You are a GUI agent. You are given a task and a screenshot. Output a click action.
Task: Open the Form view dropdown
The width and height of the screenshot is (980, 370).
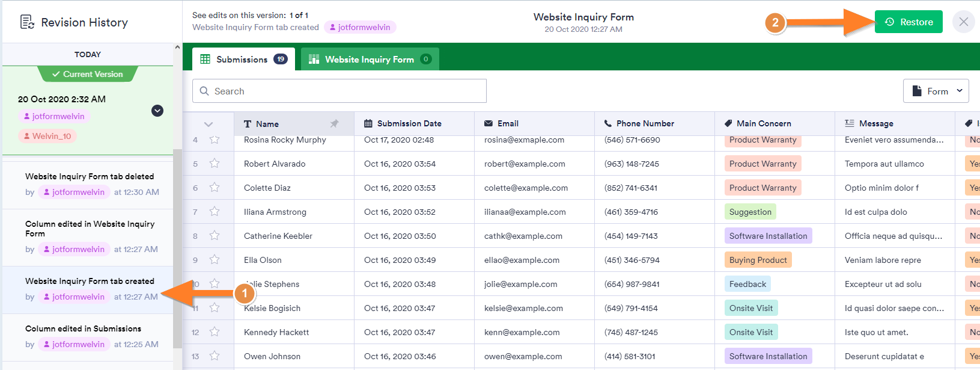click(x=936, y=91)
